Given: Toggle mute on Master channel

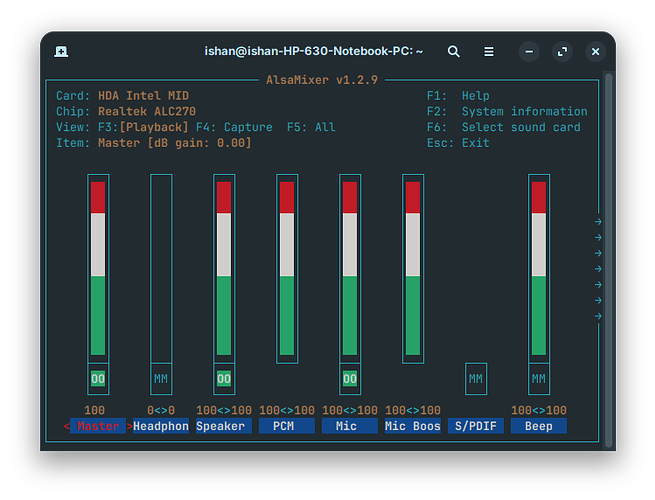Looking at the screenshot, I should tap(98, 379).
